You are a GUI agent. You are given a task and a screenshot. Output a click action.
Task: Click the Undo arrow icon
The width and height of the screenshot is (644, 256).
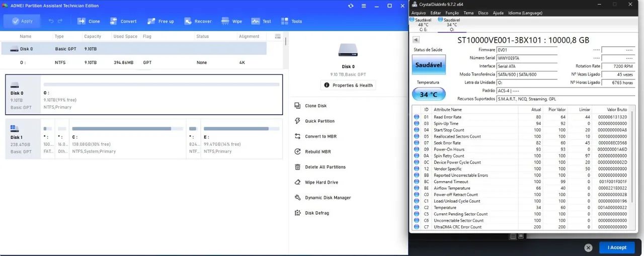[51, 21]
